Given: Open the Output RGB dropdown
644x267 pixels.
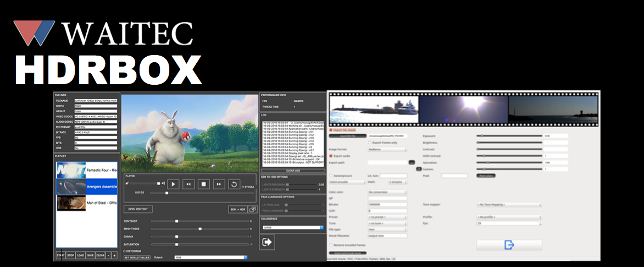Looking at the screenshot, I should point(210,258).
